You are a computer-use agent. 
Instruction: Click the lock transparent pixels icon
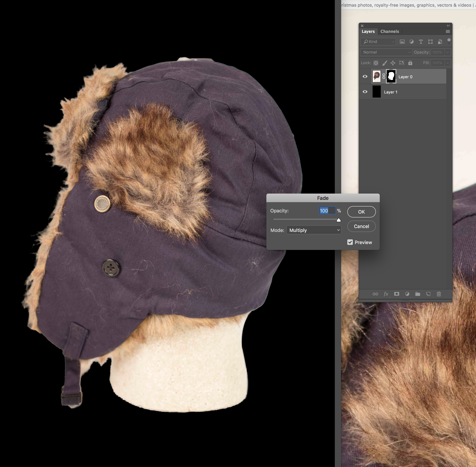point(376,63)
